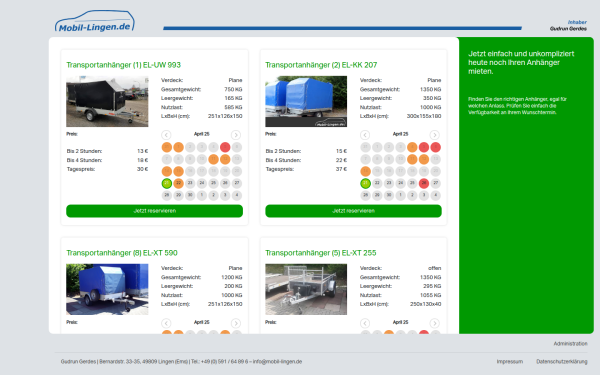Go to next month in EL-UW 993 calendar

236,135
